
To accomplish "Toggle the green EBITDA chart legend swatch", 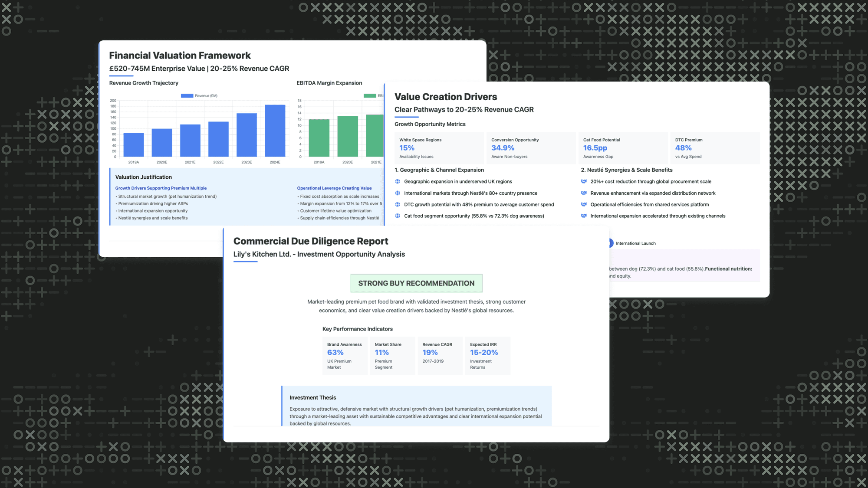I will pos(370,96).
